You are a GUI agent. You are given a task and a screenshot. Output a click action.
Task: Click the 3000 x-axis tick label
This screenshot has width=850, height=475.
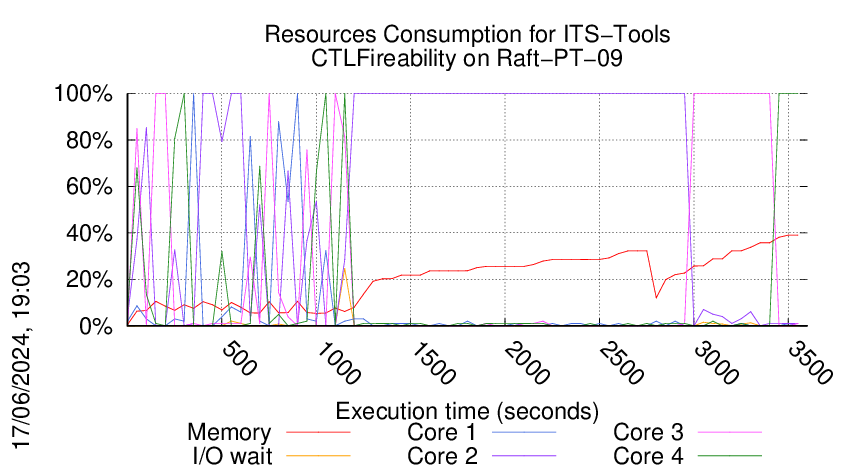(716, 362)
